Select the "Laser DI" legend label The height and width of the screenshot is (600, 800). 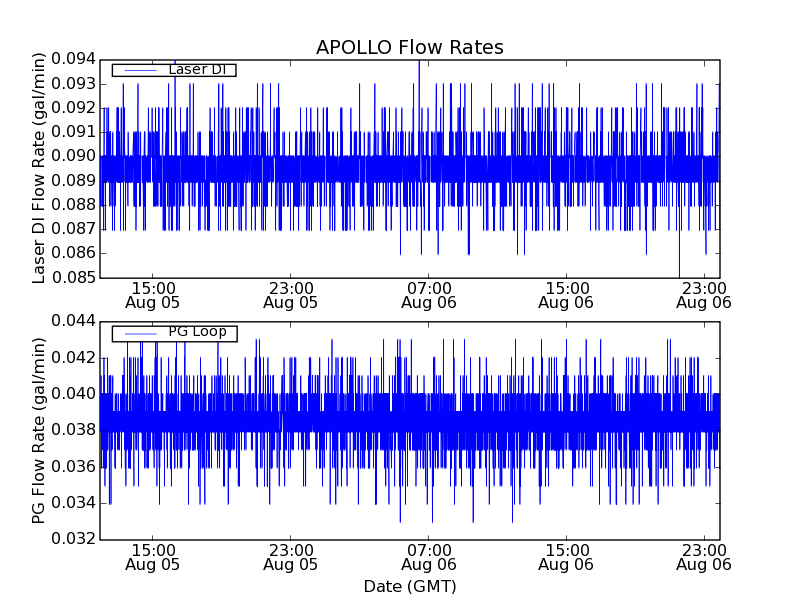click(196, 69)
